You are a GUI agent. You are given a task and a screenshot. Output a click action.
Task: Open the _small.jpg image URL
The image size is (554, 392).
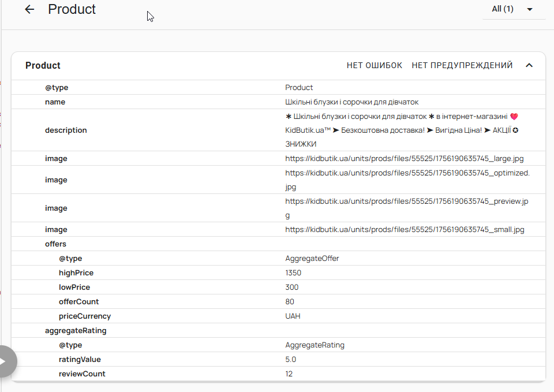tap(405, 230)
